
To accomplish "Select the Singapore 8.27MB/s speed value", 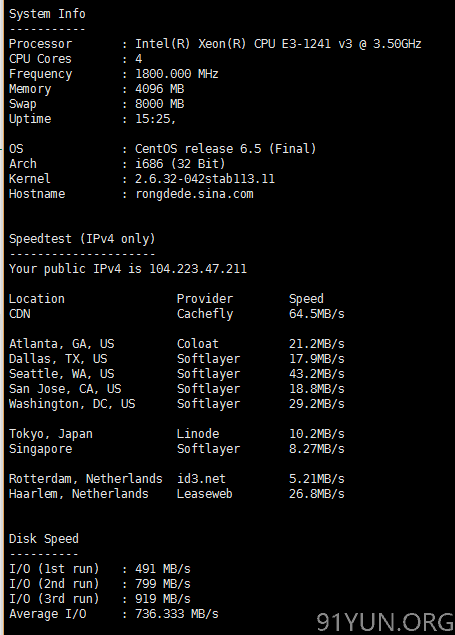I will (x=317, y=449).
